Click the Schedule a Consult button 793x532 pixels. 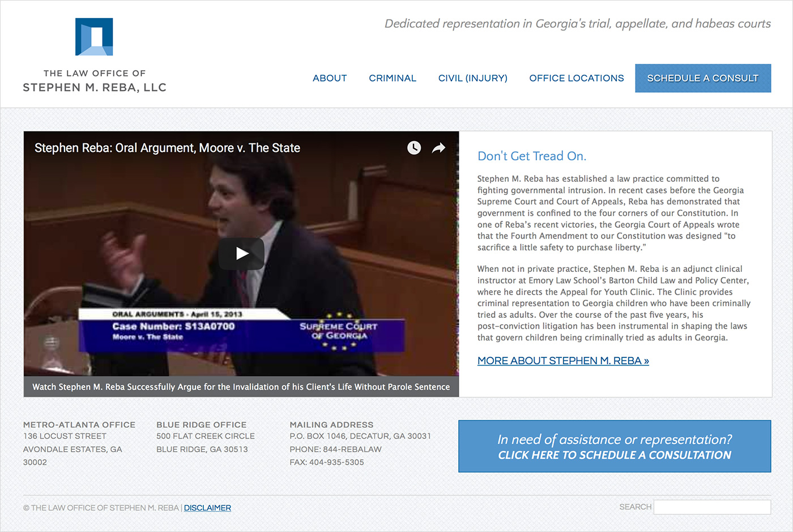(703, 78)
